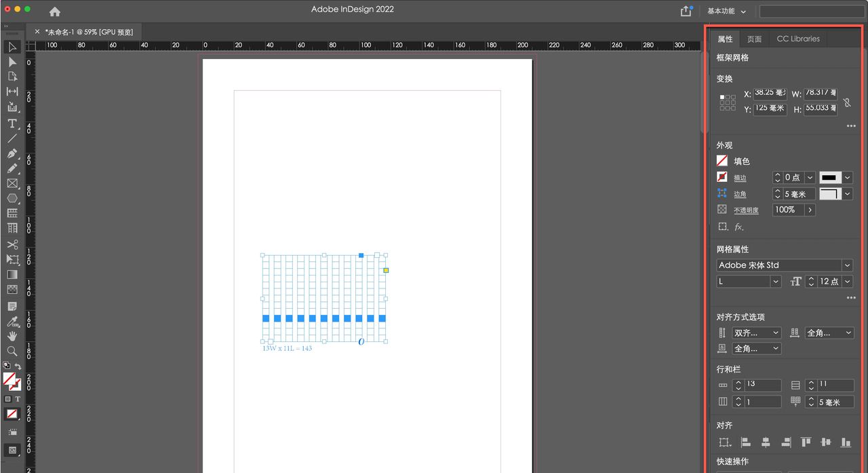The image size is (868, 473).
Task: Open 不透明度 opacity options link
Action: point(746,210)
